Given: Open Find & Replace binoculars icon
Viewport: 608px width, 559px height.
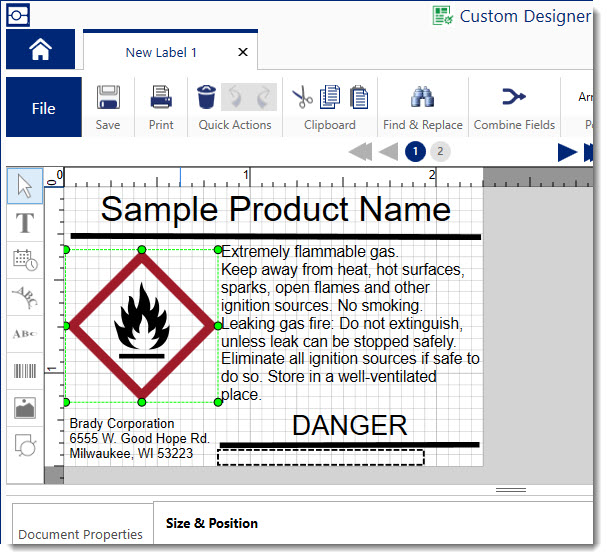Looking at the screenshot, I should click(x=422, y=97).
